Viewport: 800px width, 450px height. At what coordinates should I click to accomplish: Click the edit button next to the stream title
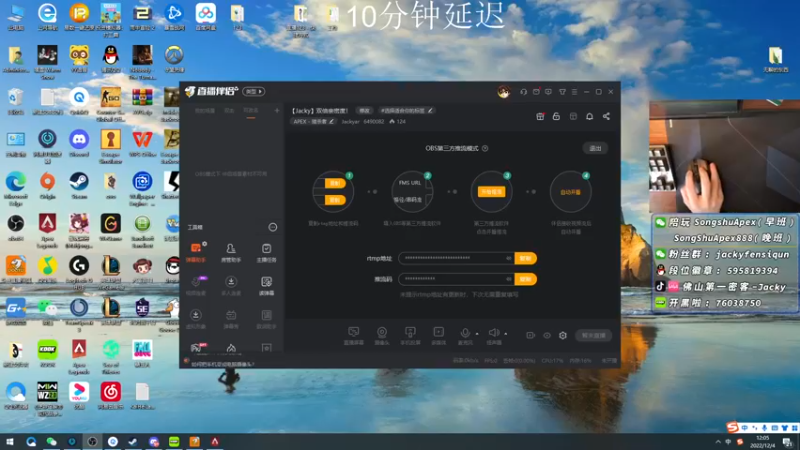pyautogui.click(x=364, y=111)
